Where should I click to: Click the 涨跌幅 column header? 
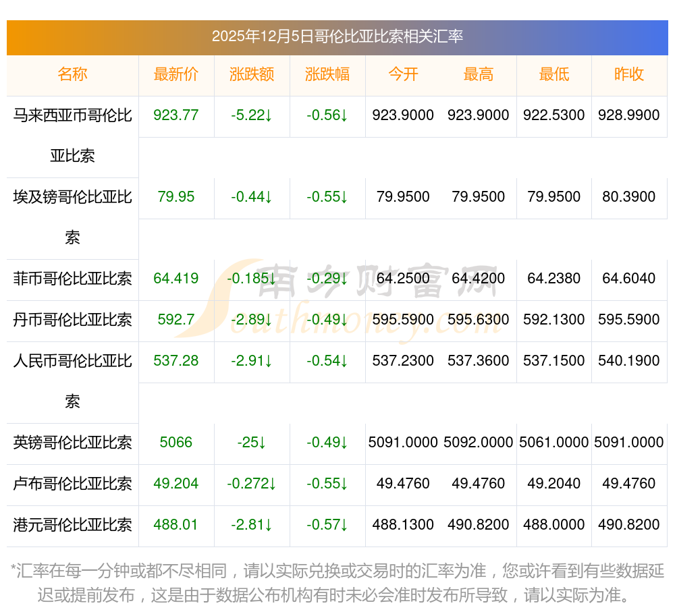coord(327,74)
